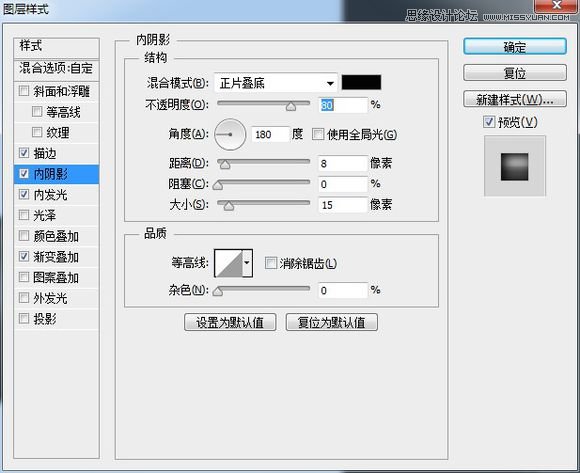
Task: Enable the 光泽 checkbox
Action: point(24,215)
